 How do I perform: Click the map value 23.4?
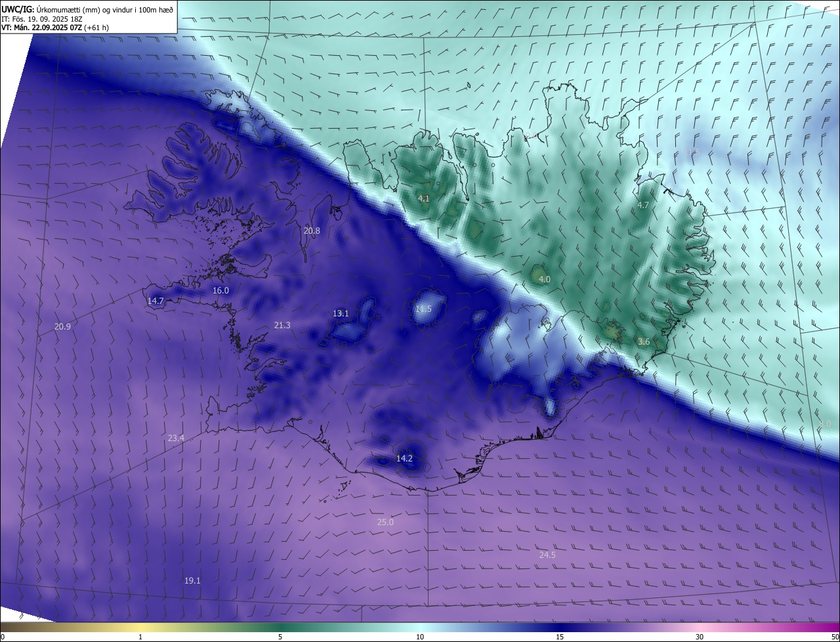(176, 438)
